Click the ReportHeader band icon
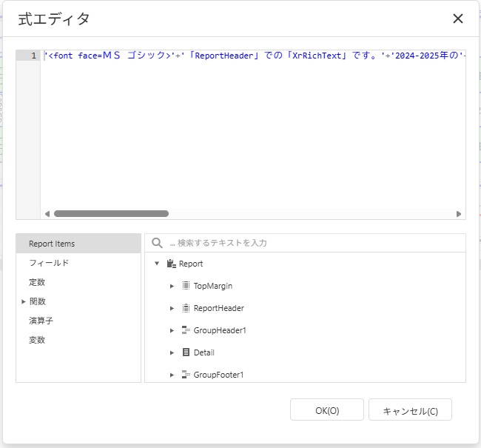This screenshot has width=481, height=448. coord(186,308)
